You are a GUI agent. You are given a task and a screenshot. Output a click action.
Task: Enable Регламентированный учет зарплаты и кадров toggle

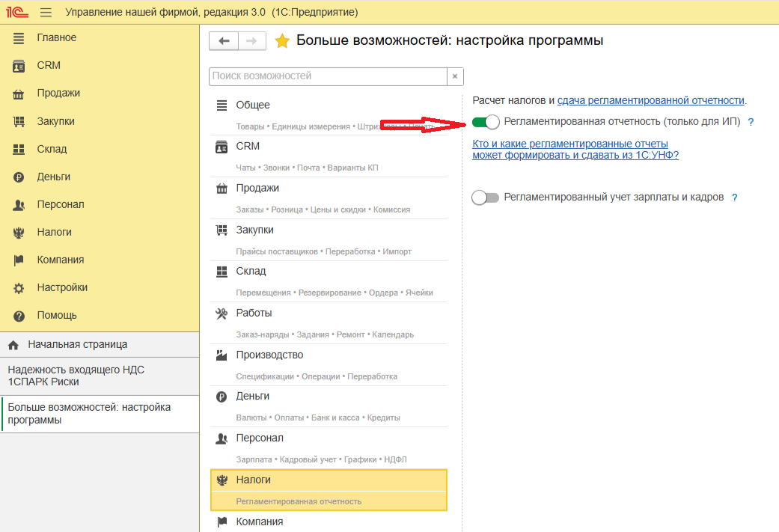pos(486,198)
